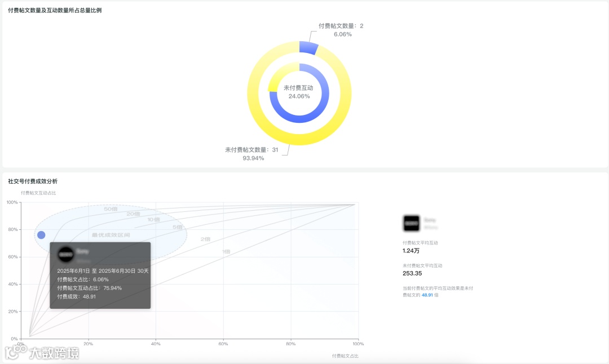Click the 付费帖文互动占比:75.94% tooltip line
The width and height of the screenshot is (609, 364).
(x=89, y=288)
